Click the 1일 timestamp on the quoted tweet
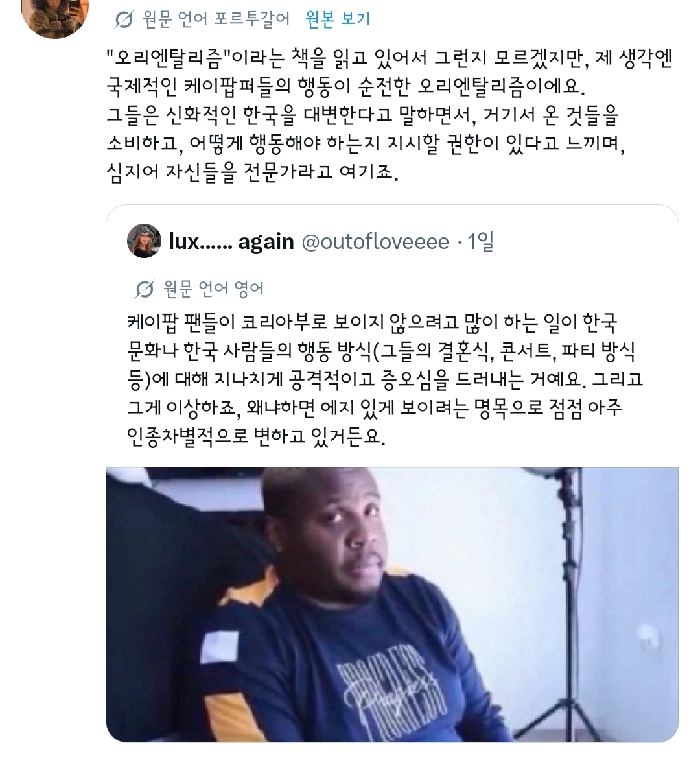Screen dimensions: 700x758 (480, 241)
